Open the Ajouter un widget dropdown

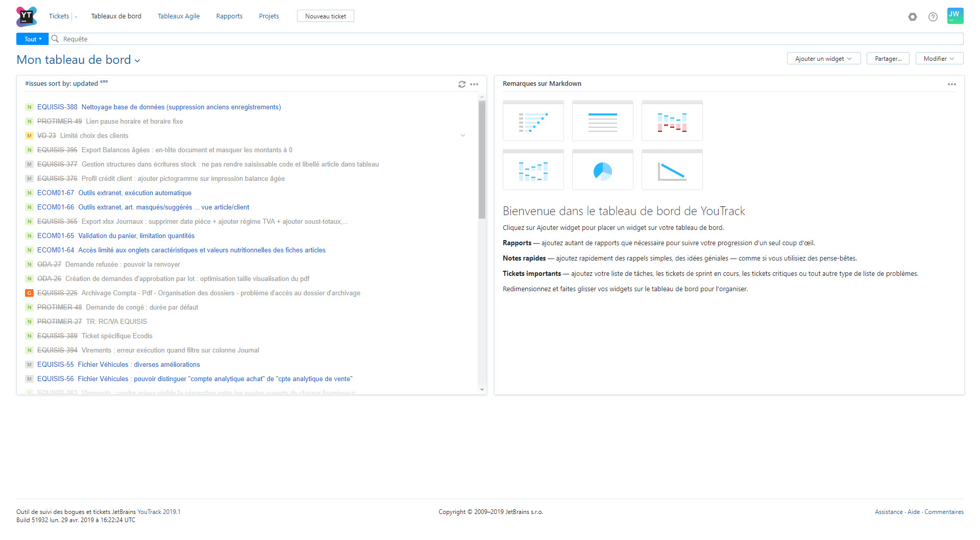point(823,59)
